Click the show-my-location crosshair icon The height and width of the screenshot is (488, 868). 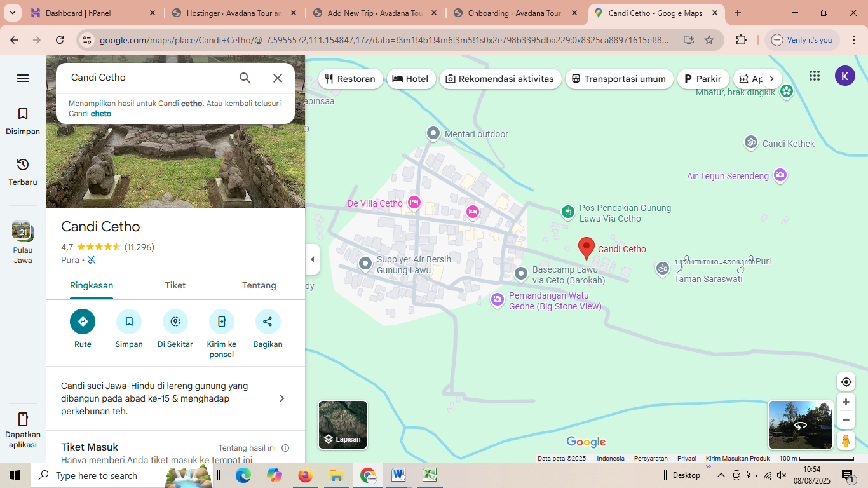coord(846,381)
